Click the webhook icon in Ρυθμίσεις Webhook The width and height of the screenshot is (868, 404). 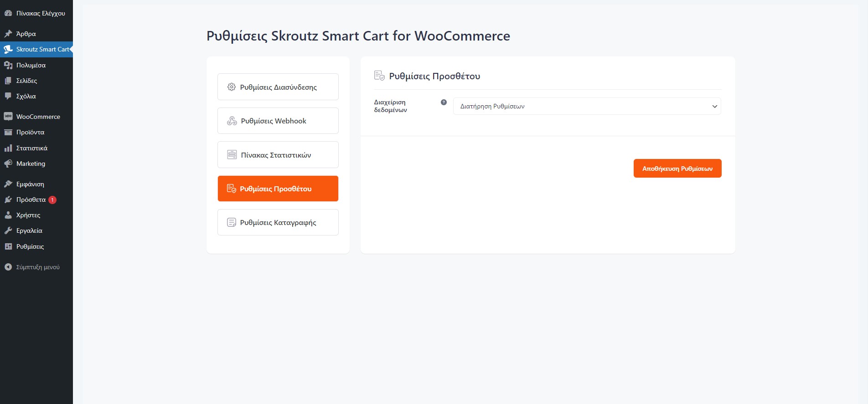click(232, 121)
